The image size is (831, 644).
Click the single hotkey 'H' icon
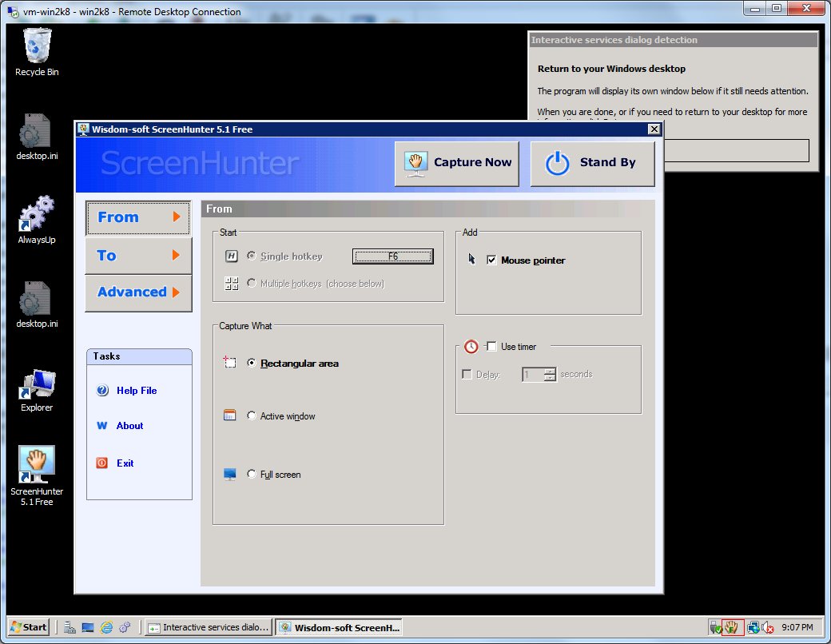point(232,256)
